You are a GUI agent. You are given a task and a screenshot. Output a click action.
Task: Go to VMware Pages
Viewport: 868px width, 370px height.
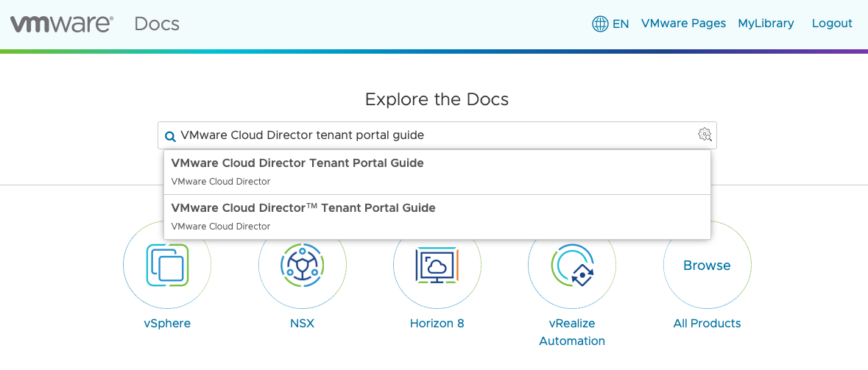683,24
